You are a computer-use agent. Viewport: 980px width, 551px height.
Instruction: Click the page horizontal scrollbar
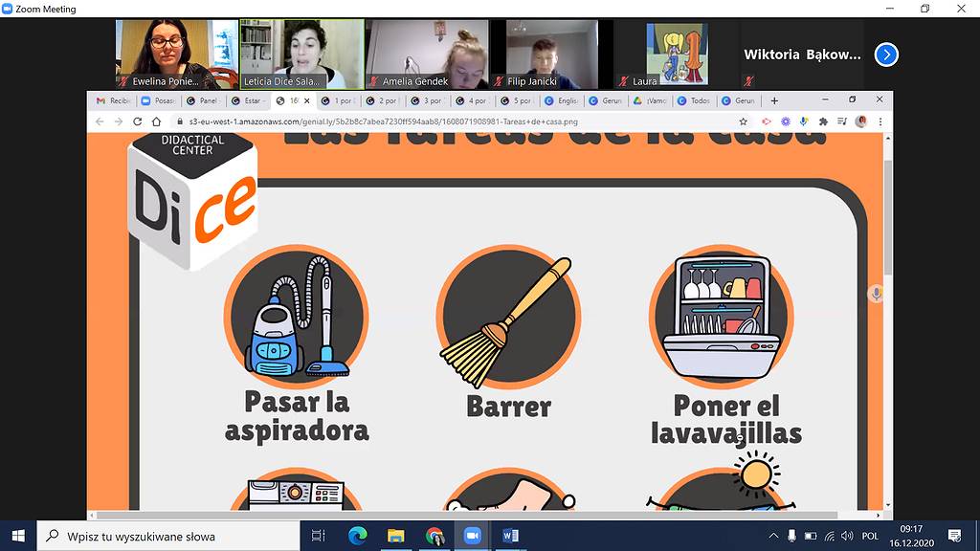pyautogui.click(x=467, y=516)
